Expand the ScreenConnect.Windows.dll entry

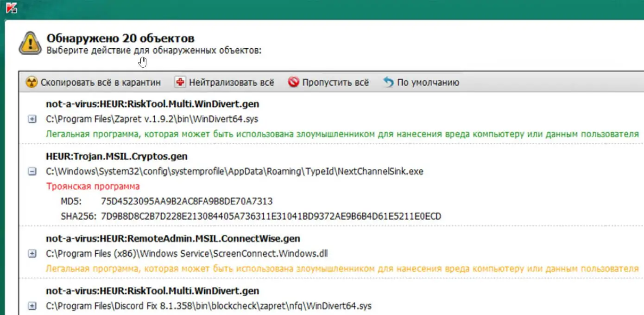click(32, 254)
